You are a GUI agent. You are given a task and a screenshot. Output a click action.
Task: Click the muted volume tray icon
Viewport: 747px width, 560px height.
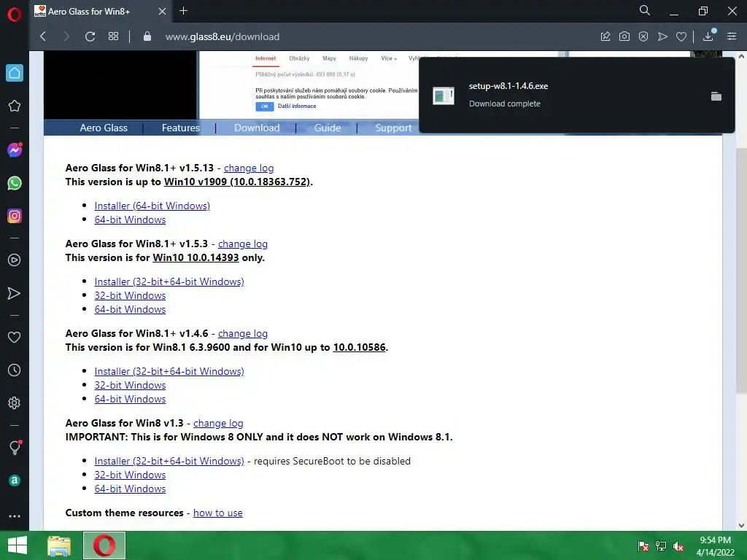[678, 546]
